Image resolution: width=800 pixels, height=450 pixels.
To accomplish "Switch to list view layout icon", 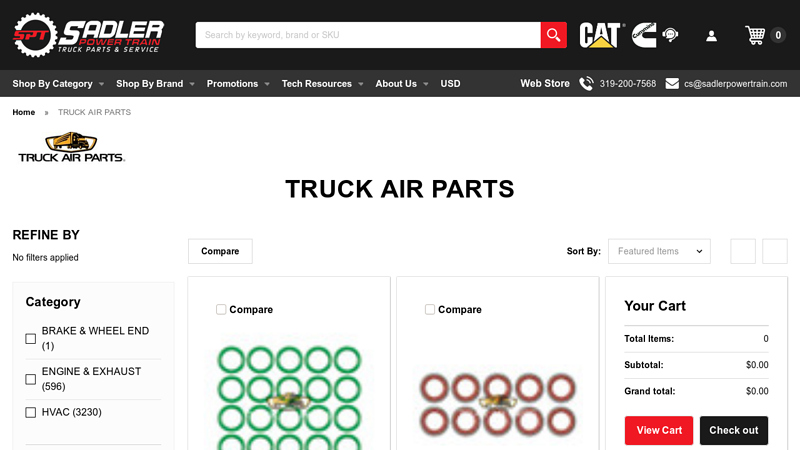I will pos(774,251).
